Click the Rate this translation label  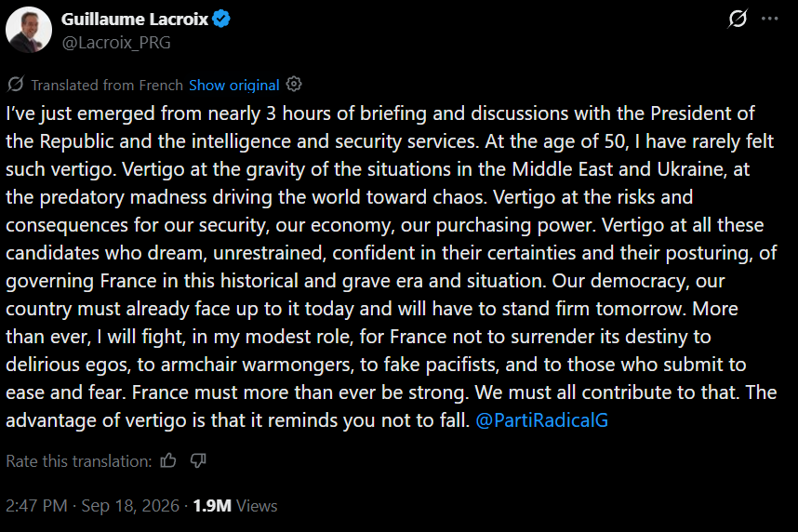click(x=79, y=461)
